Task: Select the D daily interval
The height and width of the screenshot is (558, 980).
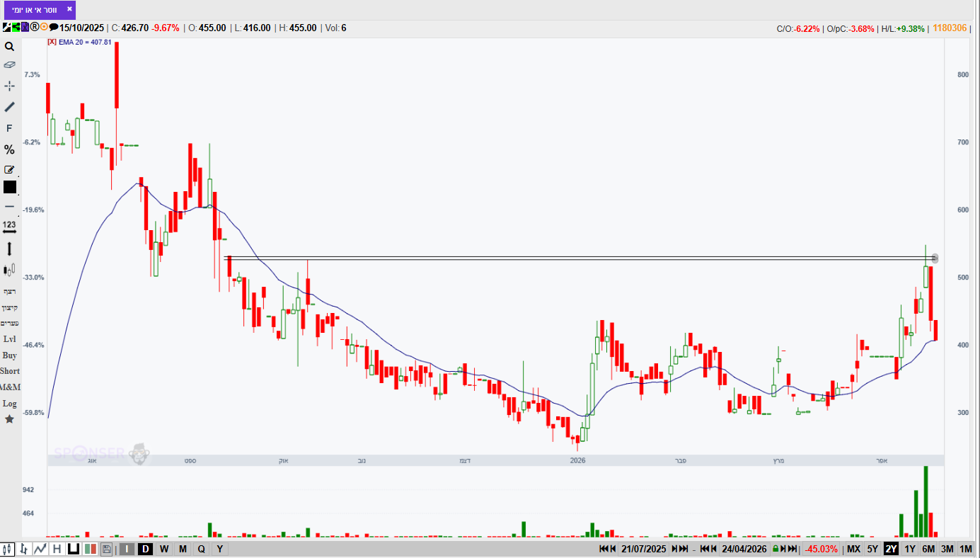Action: click(145, 549)
